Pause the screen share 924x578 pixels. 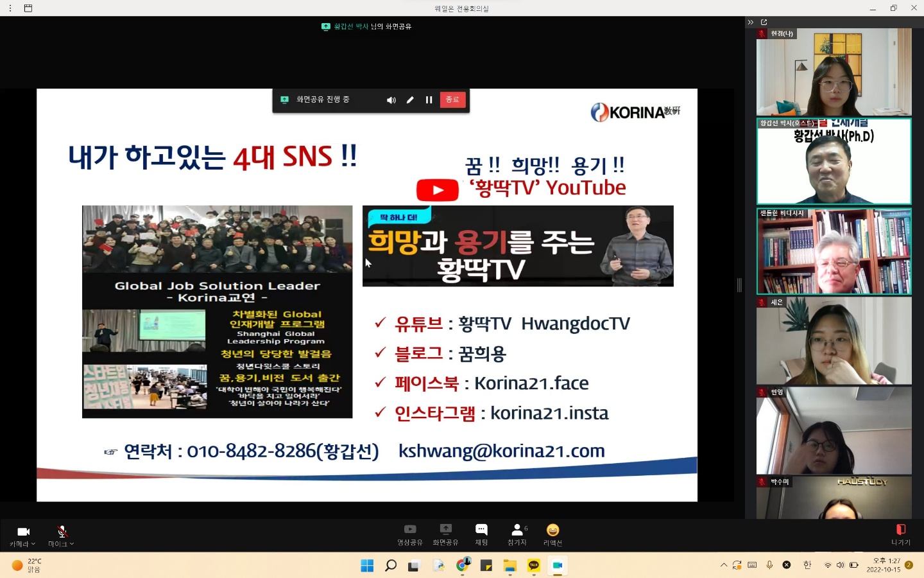429,100
